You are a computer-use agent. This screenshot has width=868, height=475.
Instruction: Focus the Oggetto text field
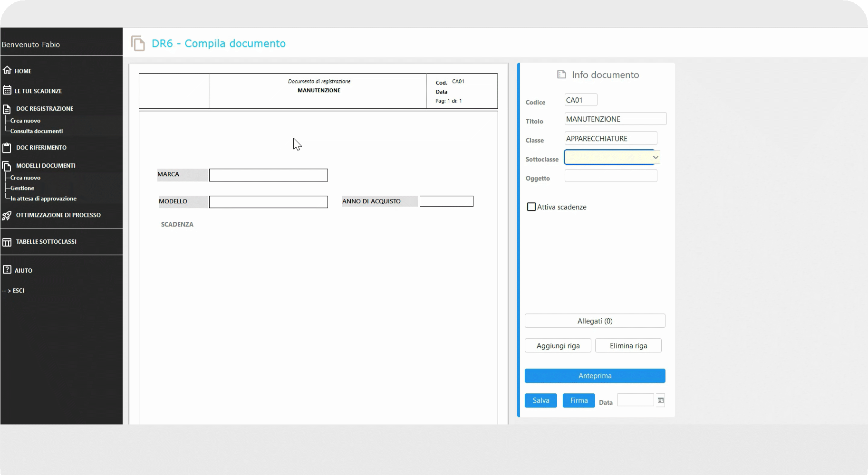click(x=610, y=176)
